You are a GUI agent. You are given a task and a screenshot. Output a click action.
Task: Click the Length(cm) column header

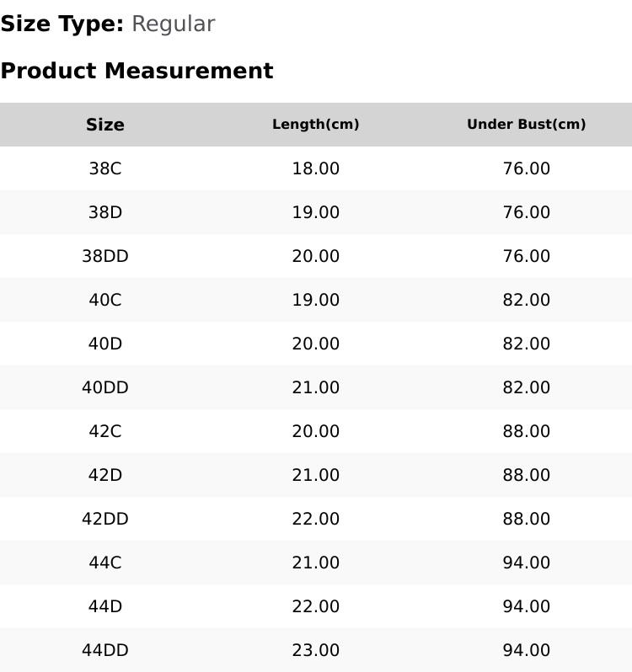315,125
